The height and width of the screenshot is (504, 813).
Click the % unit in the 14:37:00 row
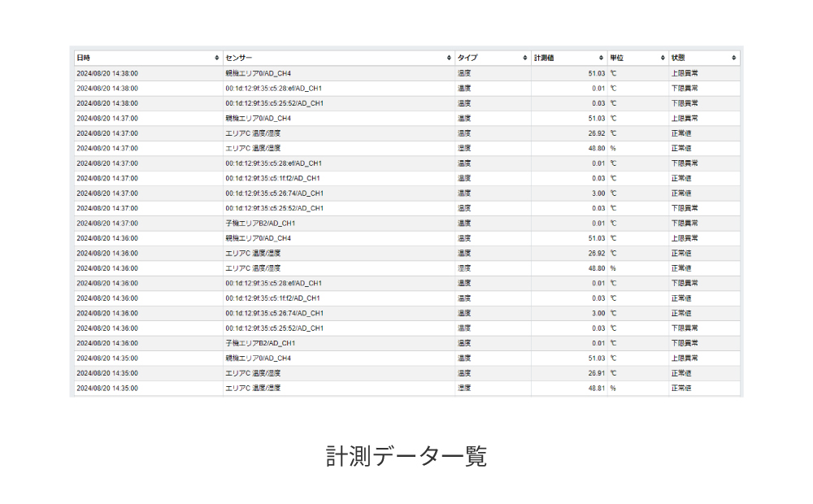tap(613, 149)
